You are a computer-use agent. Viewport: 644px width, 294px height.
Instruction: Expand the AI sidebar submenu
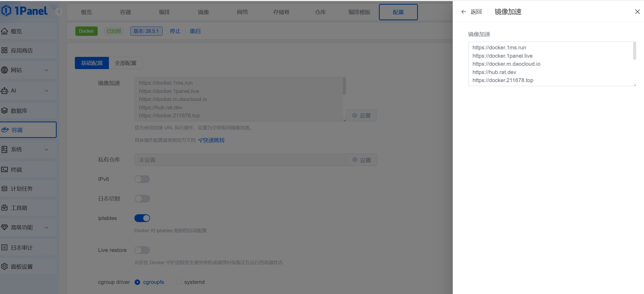pos(47,91)
